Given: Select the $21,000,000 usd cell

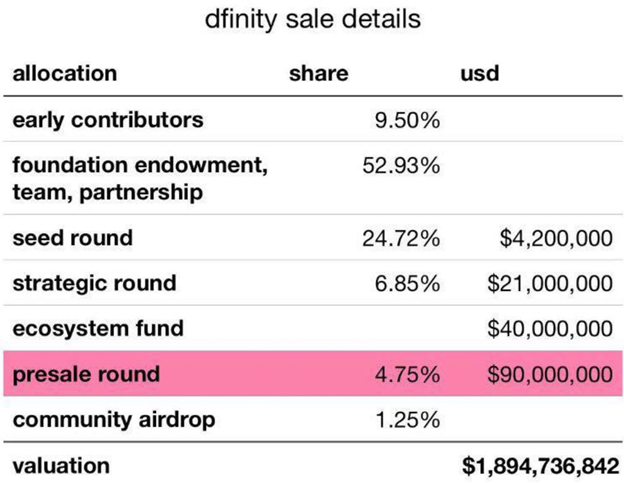Looking at the screenshot, I should (550, 284).
